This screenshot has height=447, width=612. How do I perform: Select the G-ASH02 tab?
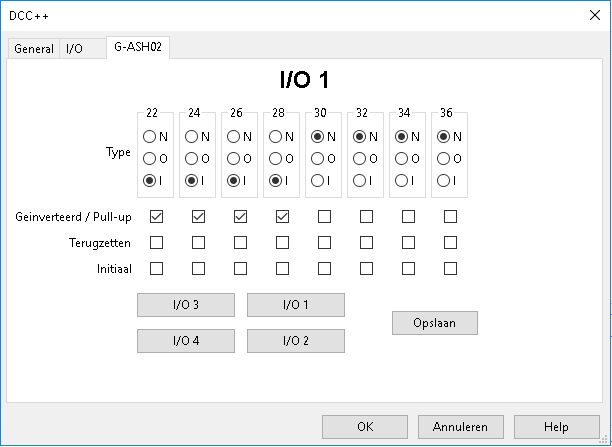[x=137, y=47]
